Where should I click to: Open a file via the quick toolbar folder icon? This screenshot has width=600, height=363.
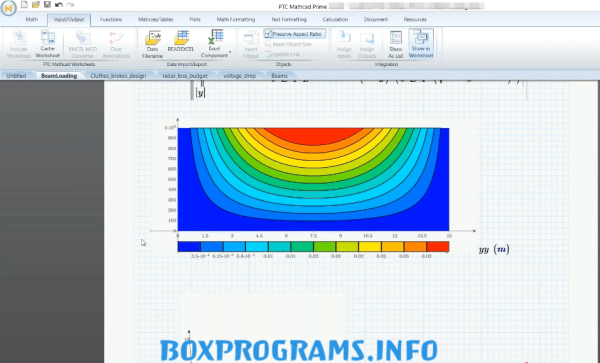pyautogui.click(x=36, y=5)
